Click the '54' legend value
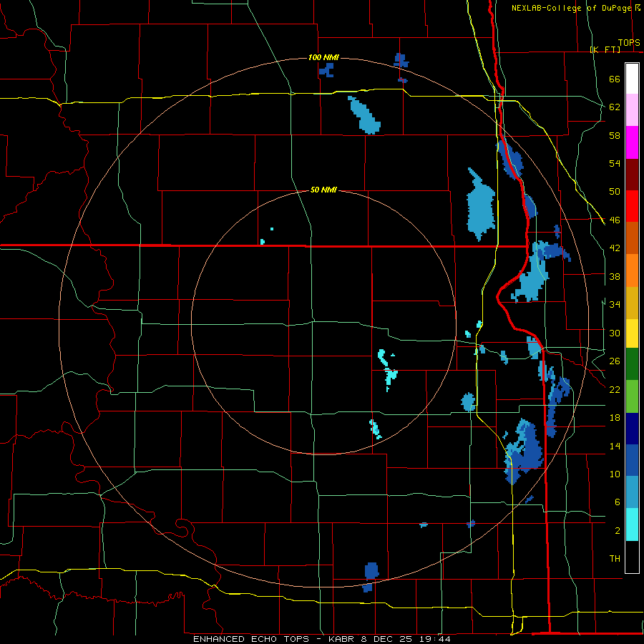 tap(615, 163)
